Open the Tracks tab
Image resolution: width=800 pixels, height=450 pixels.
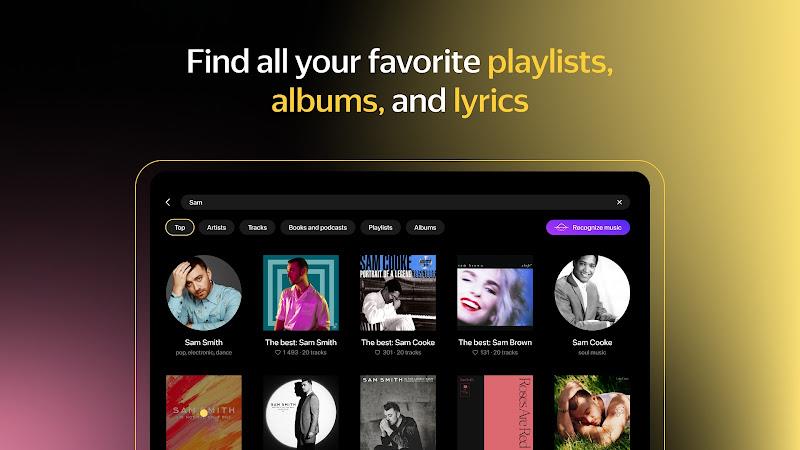[257, 228]
